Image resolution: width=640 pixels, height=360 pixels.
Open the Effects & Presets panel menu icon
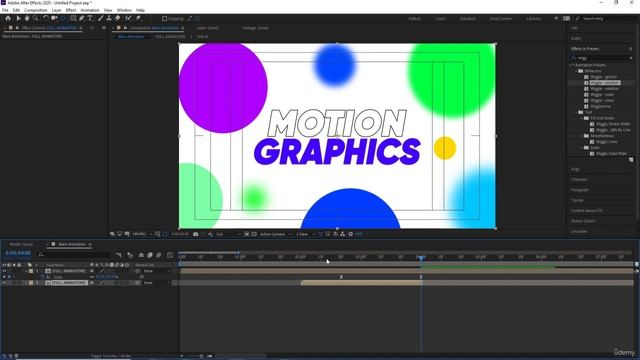[631, 49]
